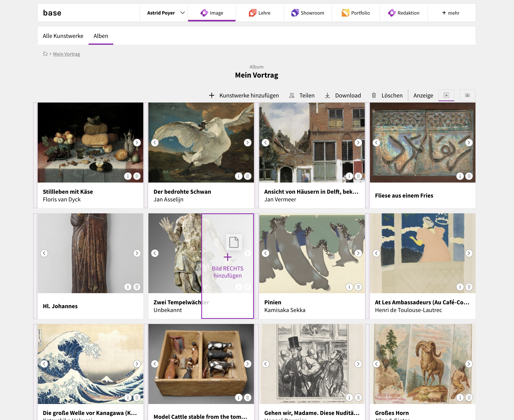Image resolution: width=514 pixels, height=420 pixels.
Task: Click the Jan Vermeer artist name
Action: pyautogui.click(x=280, y=199)
